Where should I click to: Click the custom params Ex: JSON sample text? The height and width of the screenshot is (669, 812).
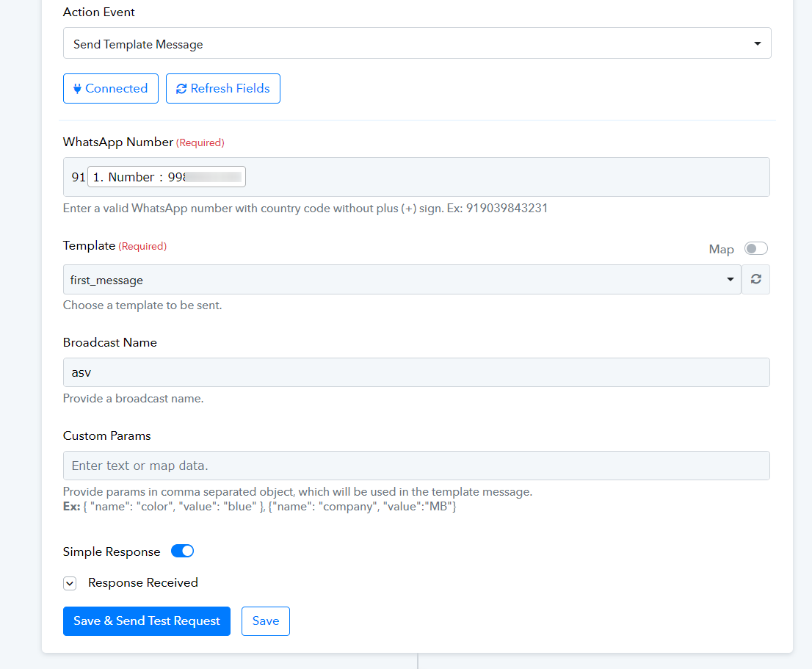tap(259, 507)
